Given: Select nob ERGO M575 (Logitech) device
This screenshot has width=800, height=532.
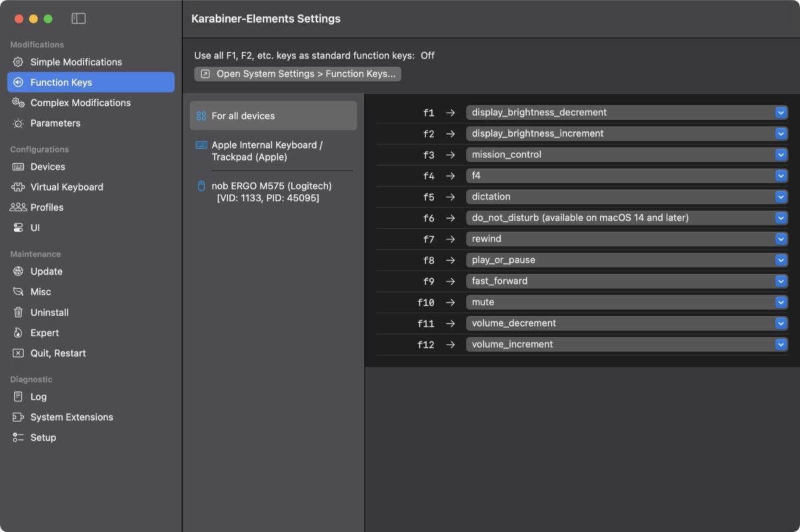Looking at the screenshot, I should click(273, 192).
